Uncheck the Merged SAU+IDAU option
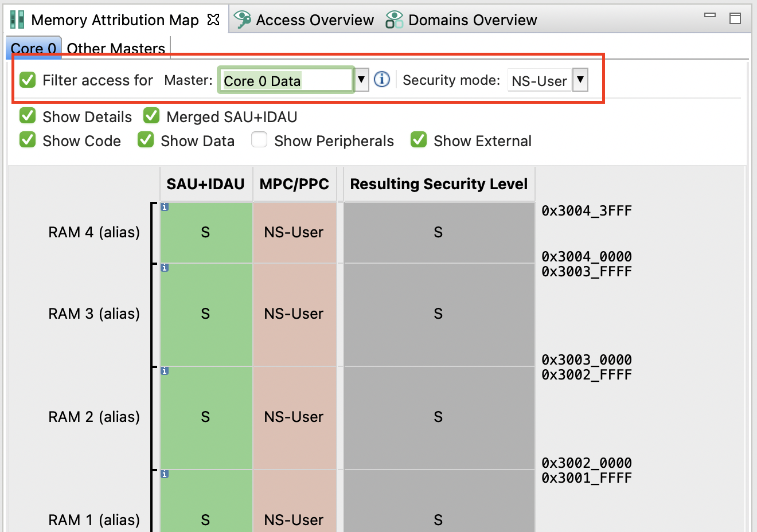This screenshot has width=757, height=532. 151,115
